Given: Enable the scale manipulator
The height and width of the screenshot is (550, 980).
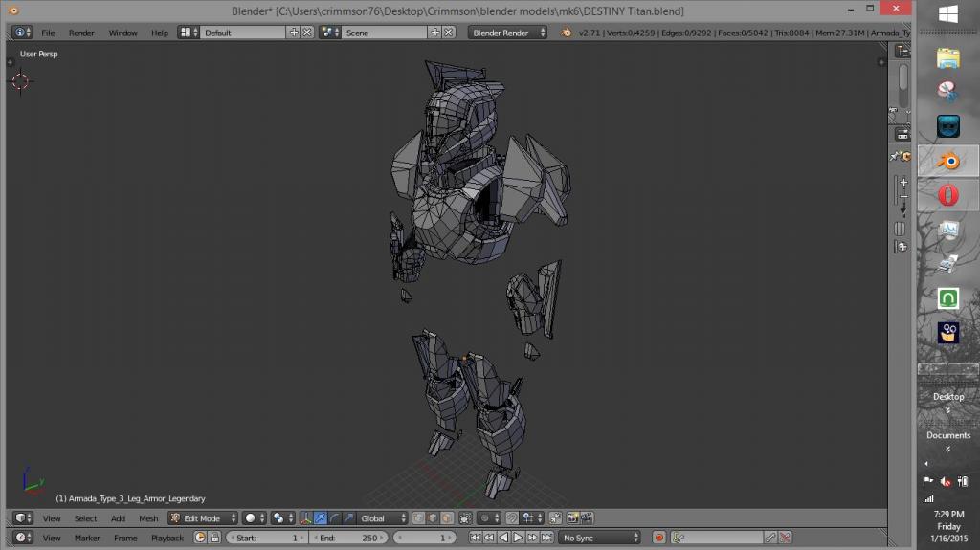Looking at the screenshot, I should point(348,518).
